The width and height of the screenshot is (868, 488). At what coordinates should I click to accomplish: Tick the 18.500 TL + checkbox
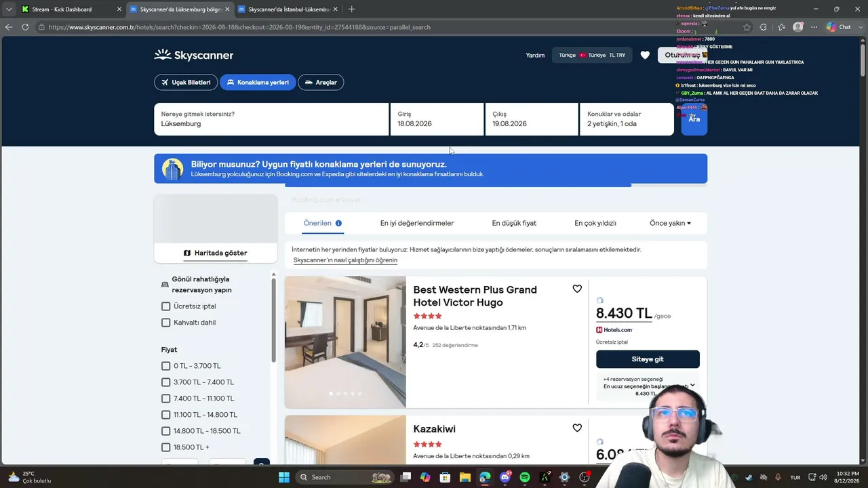(165, 447)
